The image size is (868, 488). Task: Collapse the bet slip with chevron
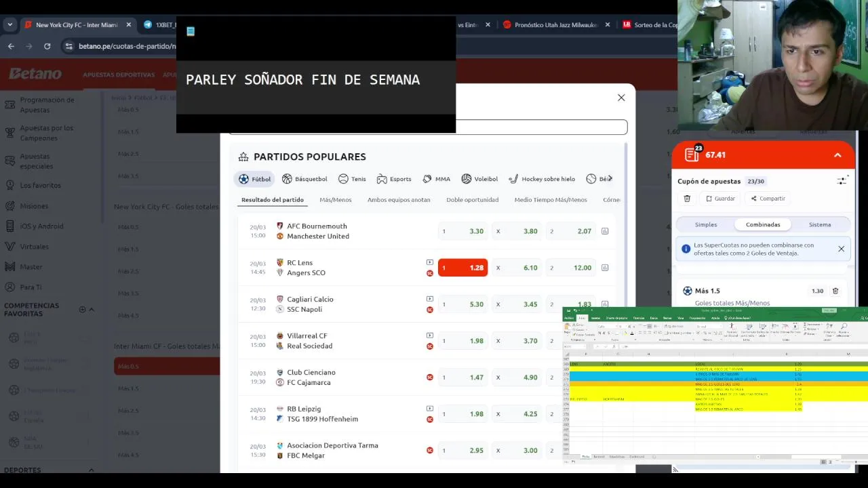point(837,155)
